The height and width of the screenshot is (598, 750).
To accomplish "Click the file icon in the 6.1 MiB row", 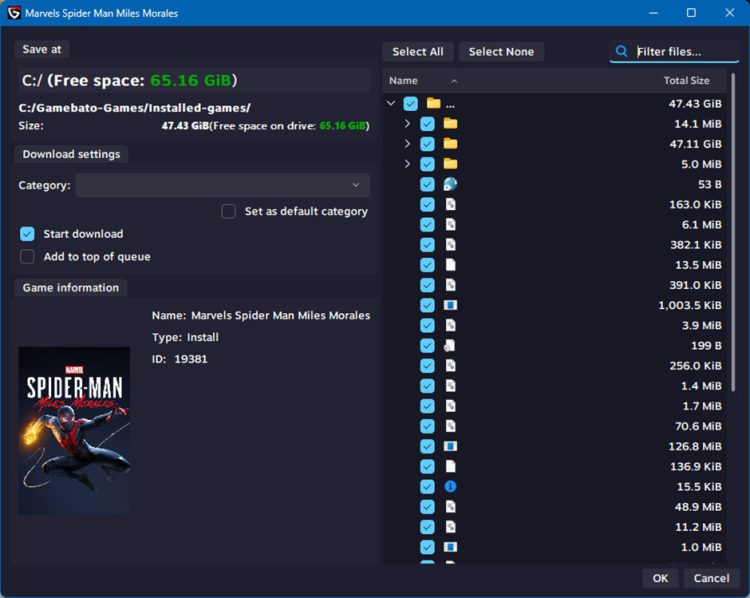I will (450, 224).
